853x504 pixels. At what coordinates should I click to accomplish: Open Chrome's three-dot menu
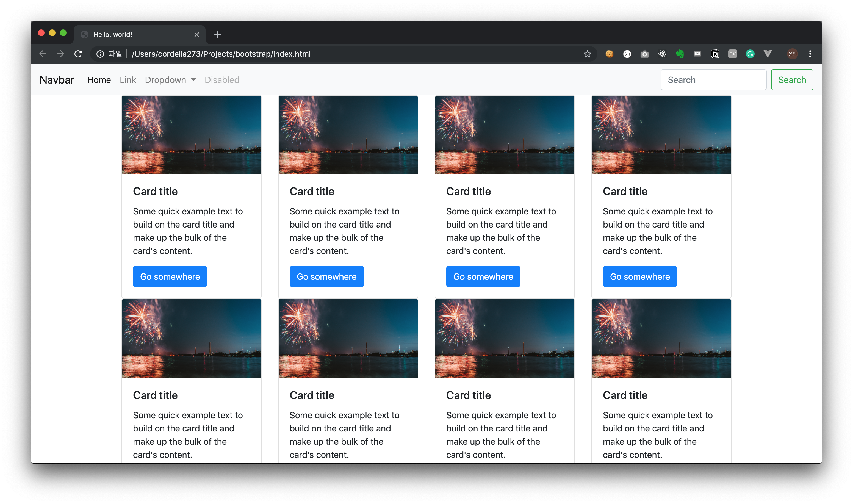click(x=810, y=54)
